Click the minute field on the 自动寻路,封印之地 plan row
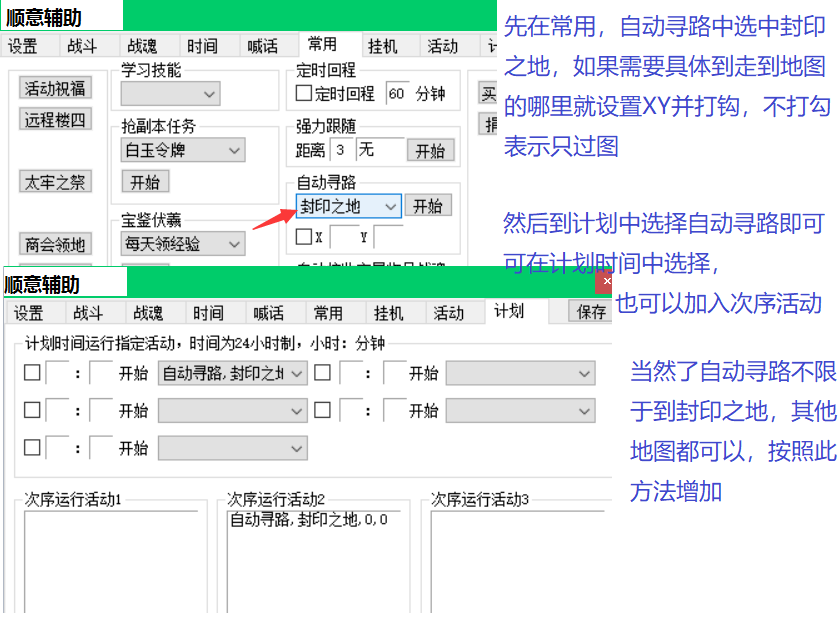840x618 pixels. [101, 373]
